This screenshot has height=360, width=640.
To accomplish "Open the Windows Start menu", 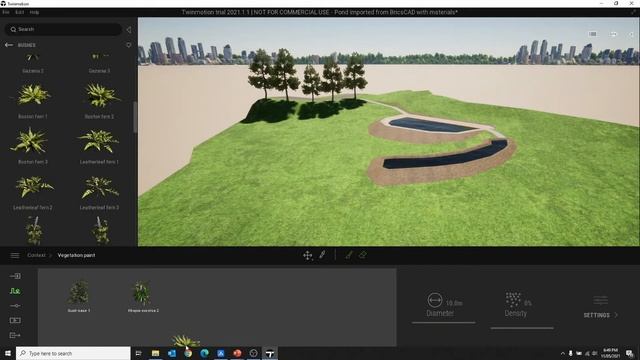I will pyautogui.click(x=8, y=353).
